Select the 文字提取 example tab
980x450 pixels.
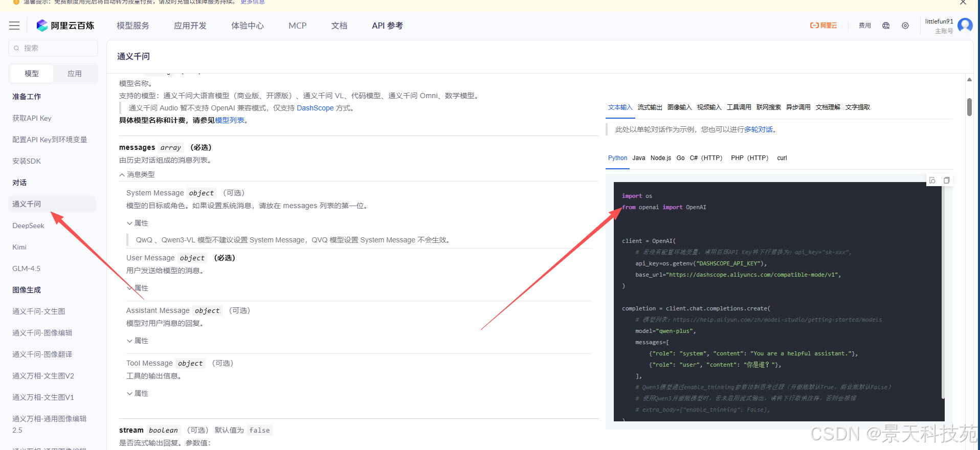(858, 107)
